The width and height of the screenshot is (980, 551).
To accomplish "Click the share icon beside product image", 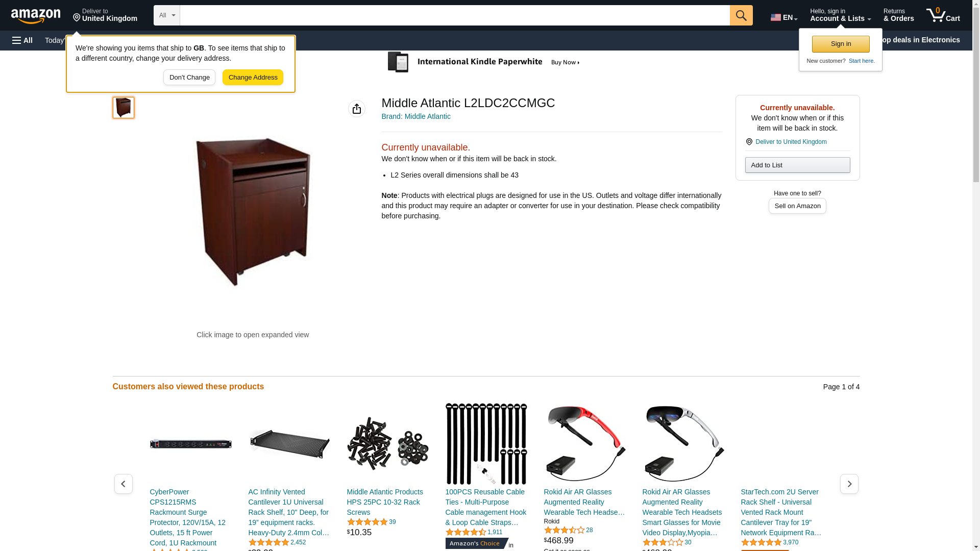I will tap(357, 109).
